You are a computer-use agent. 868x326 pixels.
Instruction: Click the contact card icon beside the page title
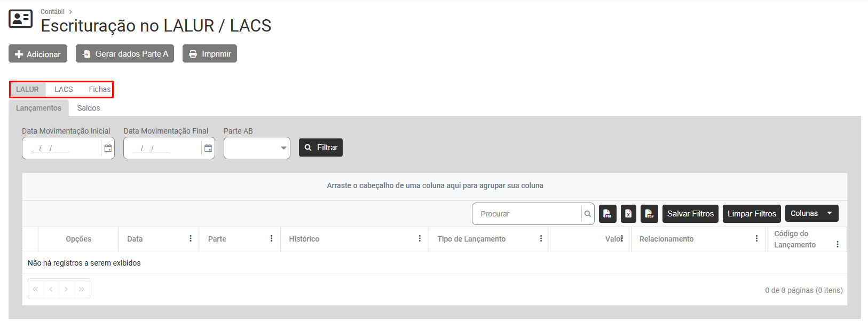click(21, 19)
